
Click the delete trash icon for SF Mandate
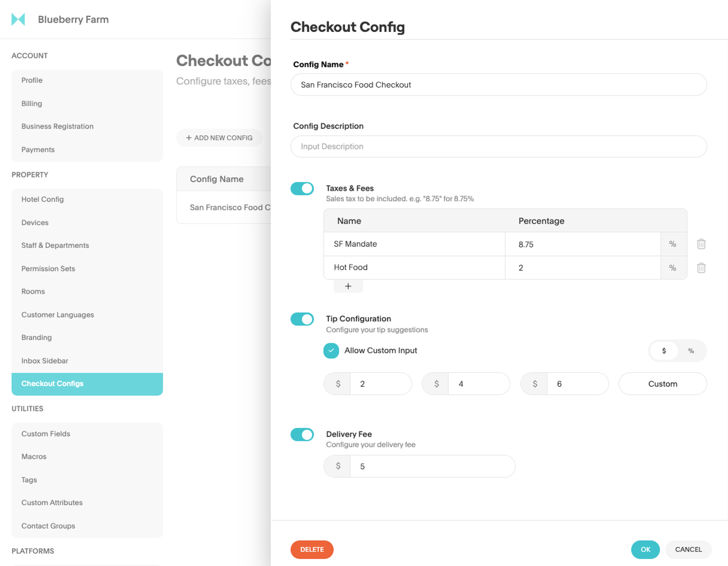click(x=701, y=244)
